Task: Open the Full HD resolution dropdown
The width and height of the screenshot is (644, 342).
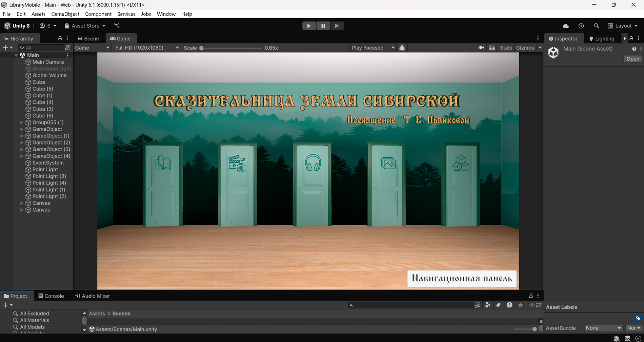Action: tap(147, 48)
